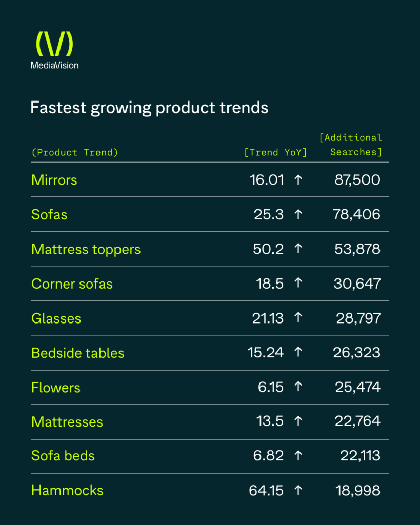Image resolution: width=420 pixels, height=525 pixels.
Task: Click the up arrow for Mattress toppers
Action: pyautogui.click(x=298, y=249)
